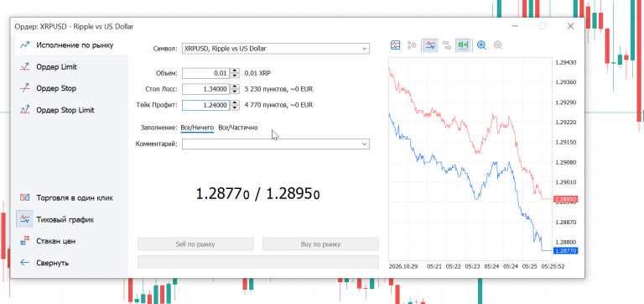
Task: Switch to 'Ордер Limit' order type
Action: tap(56, 66)
